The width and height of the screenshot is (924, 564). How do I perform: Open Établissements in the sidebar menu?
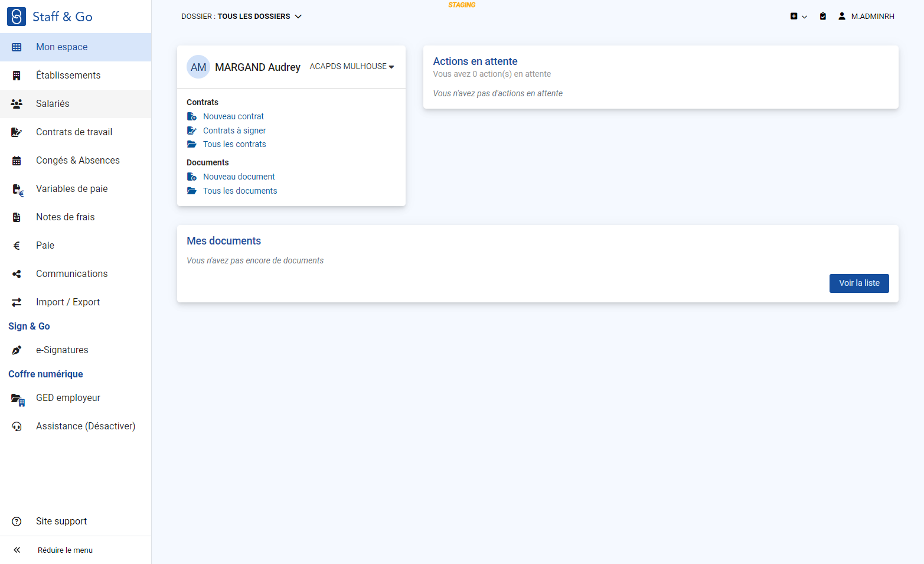click(76, 76)
